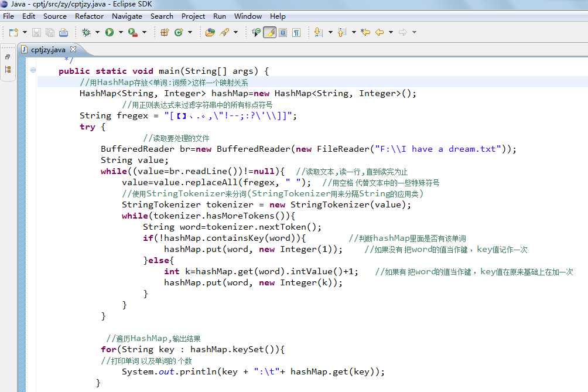
Task: Open the File menu
Action: [8, 16]
